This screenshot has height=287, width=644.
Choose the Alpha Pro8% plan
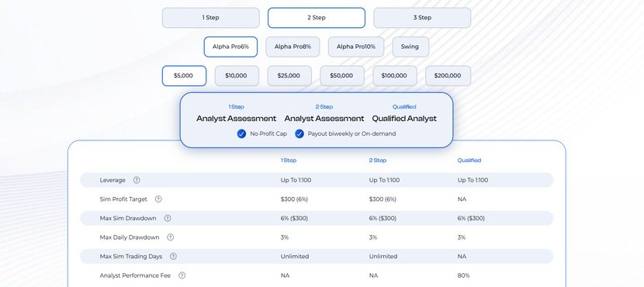293,47
